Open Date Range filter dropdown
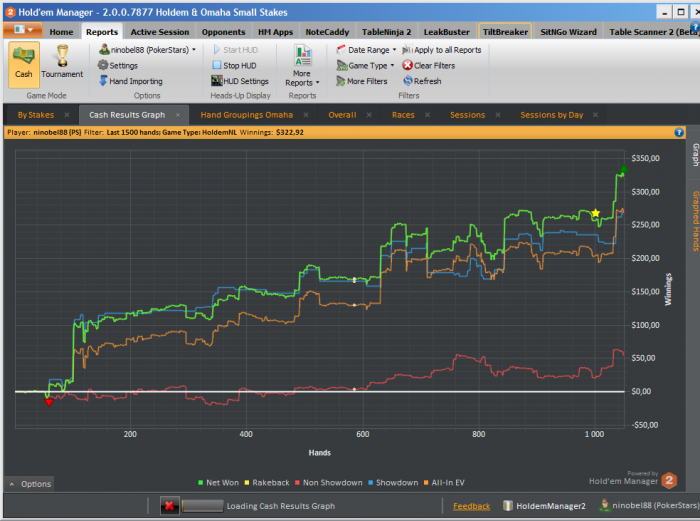 (x=366, y=50)
